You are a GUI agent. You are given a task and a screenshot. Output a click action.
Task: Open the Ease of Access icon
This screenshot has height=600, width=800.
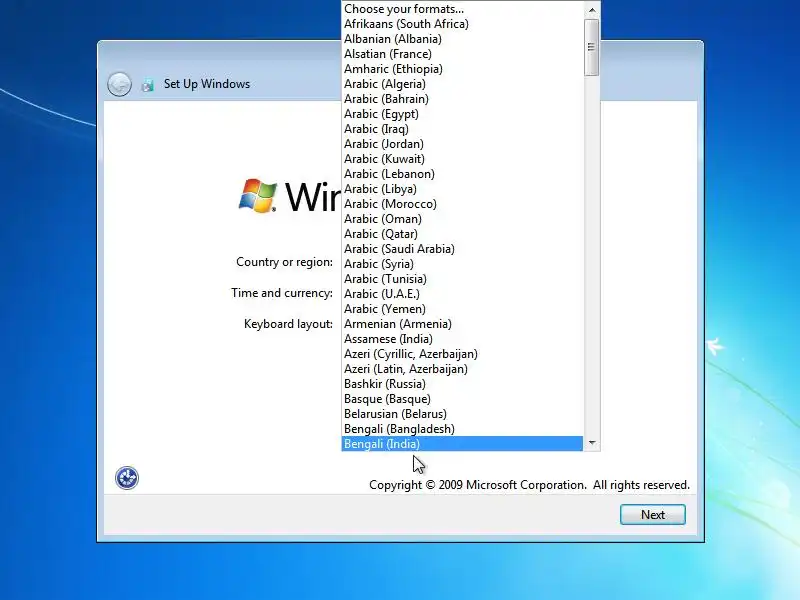pyautogui.click(x=127, y=478)
